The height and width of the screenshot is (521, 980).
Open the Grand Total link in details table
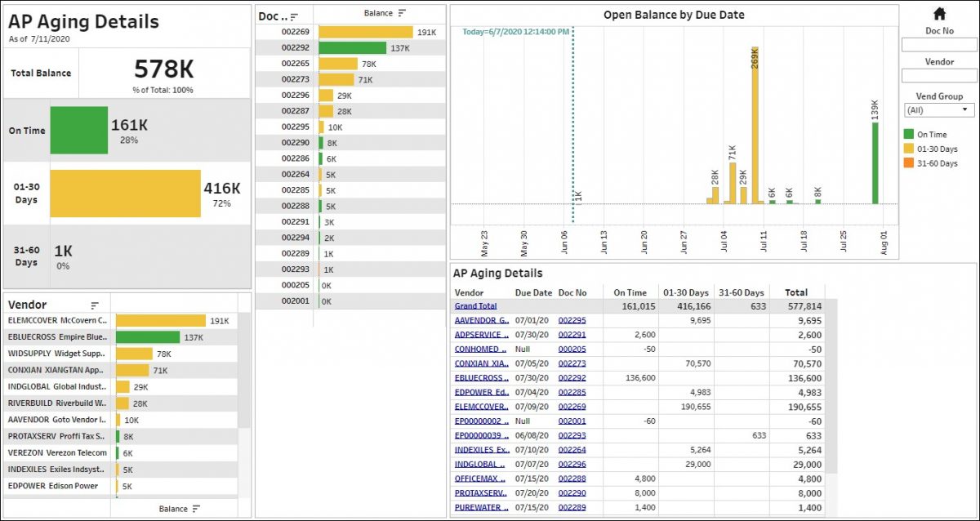click(x=475, y=306)
